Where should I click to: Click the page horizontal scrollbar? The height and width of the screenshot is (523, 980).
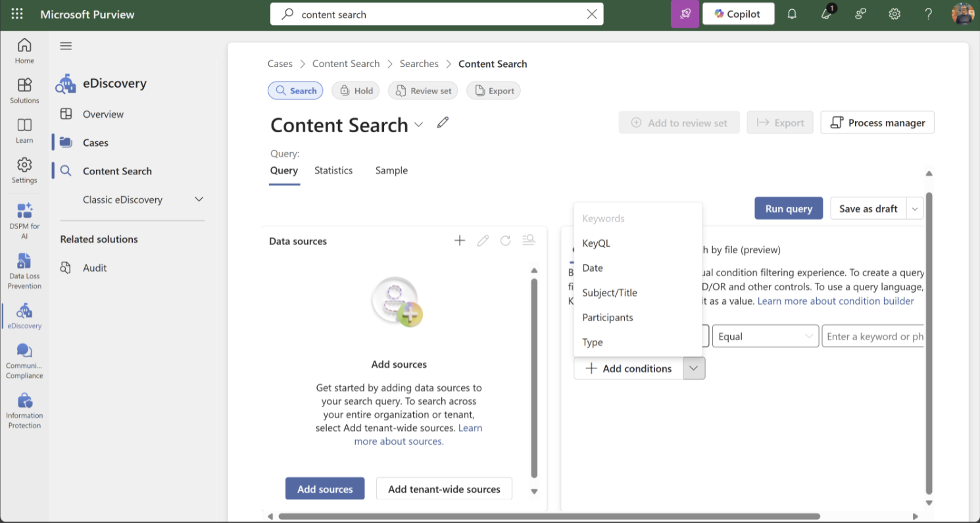[549, 516]
